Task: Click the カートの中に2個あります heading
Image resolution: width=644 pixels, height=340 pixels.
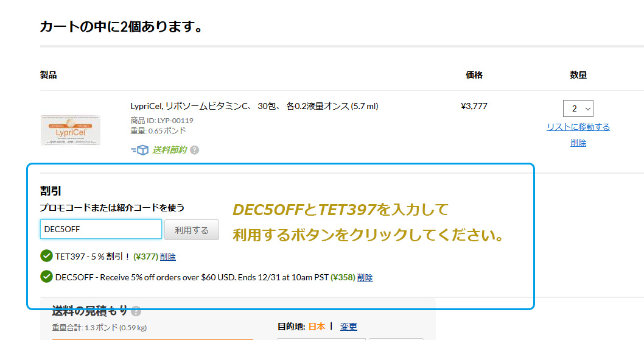Action: pyautogui.click(x=121, y=27)
